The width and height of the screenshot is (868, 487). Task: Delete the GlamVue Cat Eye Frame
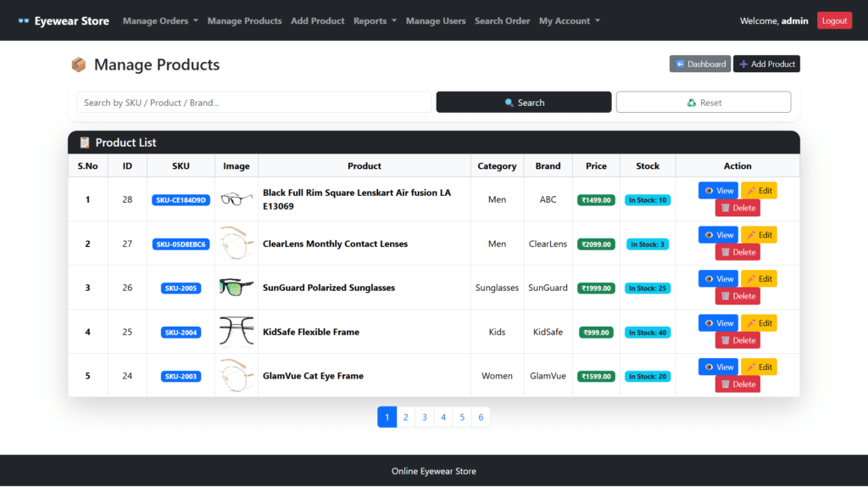coord(737,384)
